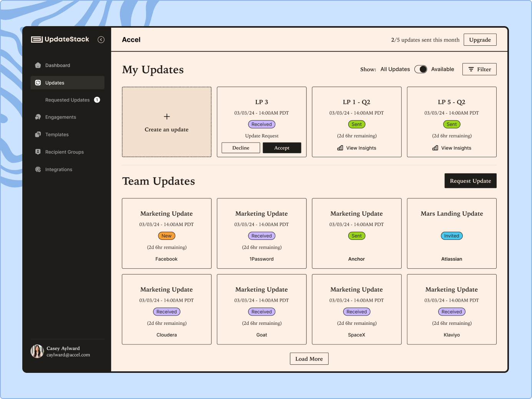Screen dimensions: 532x399
Task: Click the Engagements icon in sidebar
Action: [38, 117]
